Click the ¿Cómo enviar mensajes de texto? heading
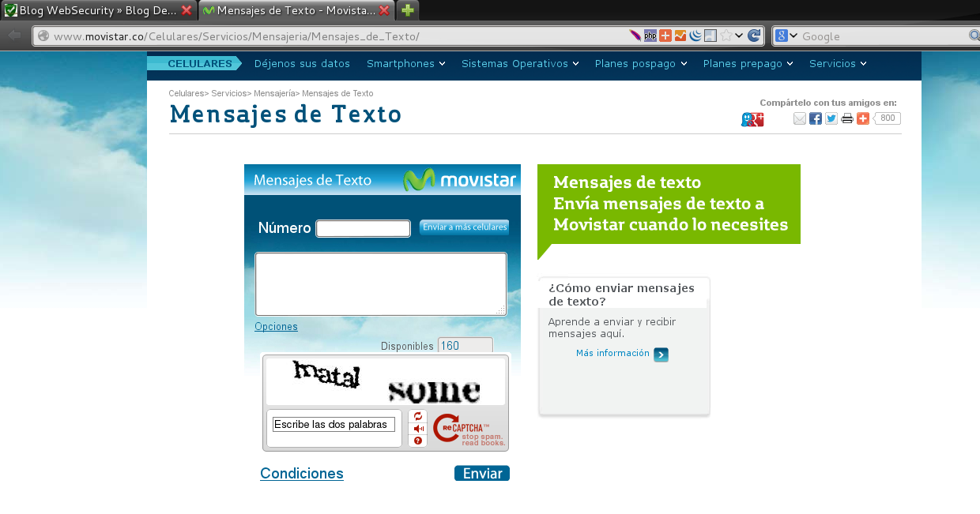 pos(621,295)
